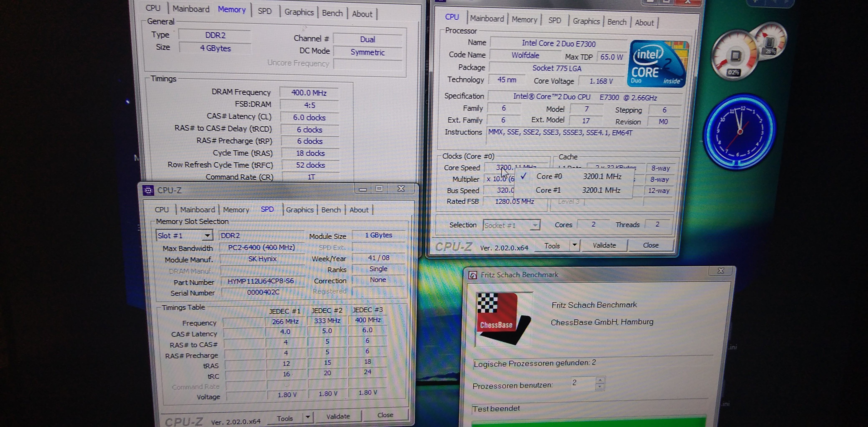Open Graphics tab in Memory window

coord(299,13)
